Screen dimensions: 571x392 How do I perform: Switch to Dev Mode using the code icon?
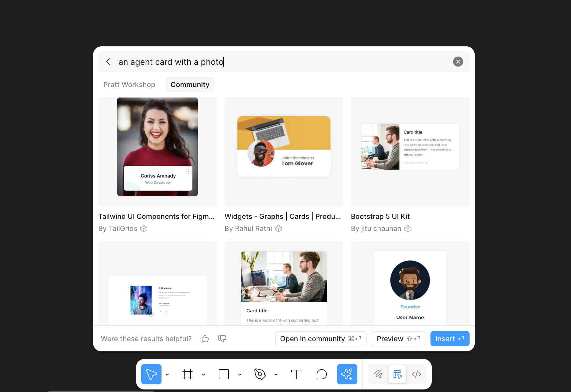click(x=416, y=374)
